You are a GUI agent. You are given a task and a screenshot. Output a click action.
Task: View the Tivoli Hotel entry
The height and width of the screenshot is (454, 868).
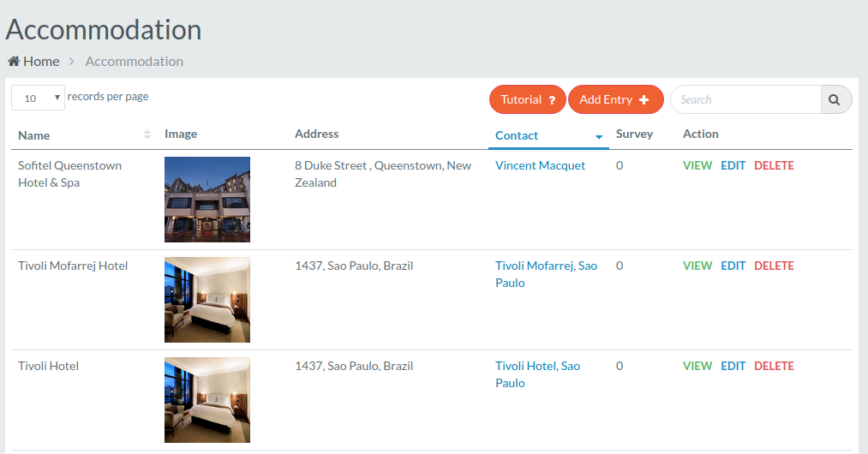[697, 366]
